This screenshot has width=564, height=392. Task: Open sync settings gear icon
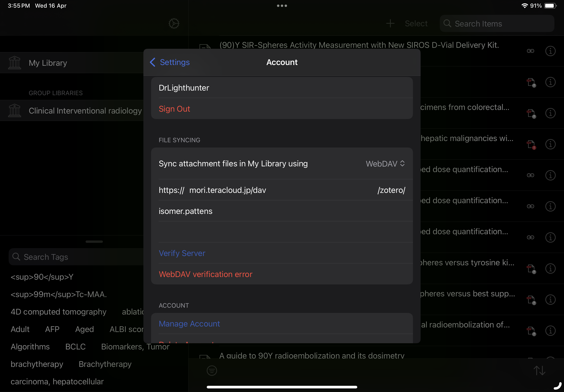[174, 24]
